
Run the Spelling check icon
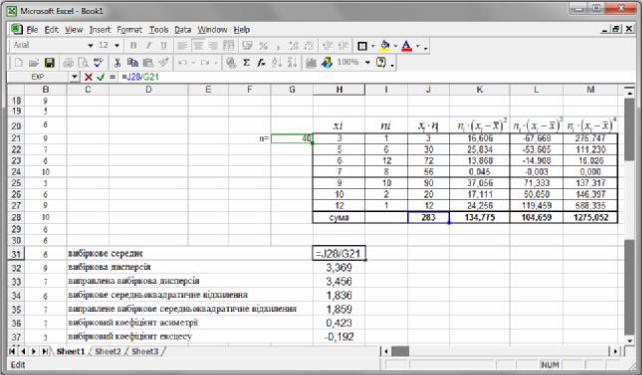pyautogui.click(x=98, y=63)
